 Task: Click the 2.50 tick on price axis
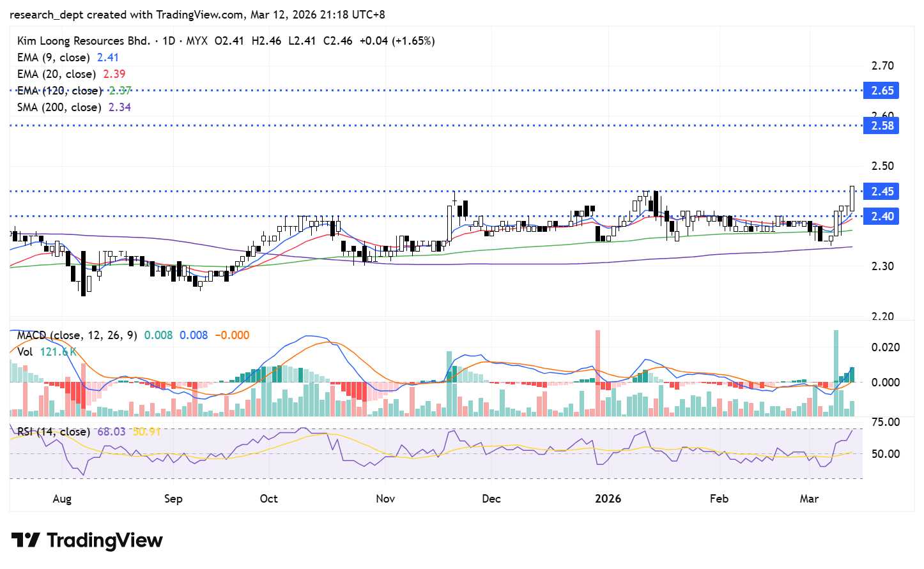coord(882,166)
